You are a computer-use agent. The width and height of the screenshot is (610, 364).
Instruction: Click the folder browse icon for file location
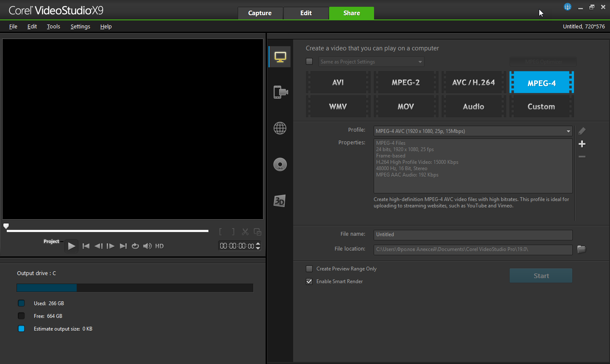click(581, 249)
